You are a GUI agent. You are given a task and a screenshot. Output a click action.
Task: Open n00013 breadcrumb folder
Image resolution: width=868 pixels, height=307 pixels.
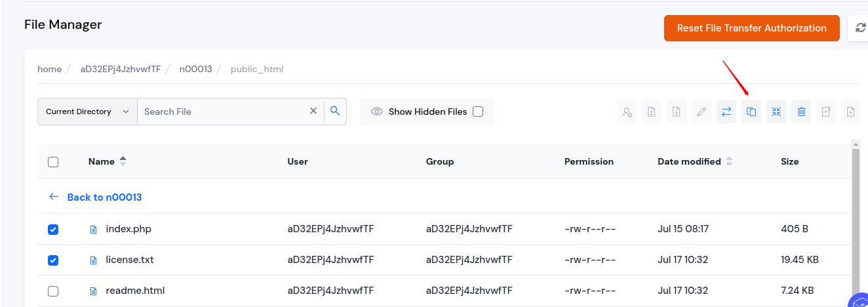[x=196, y=69]
